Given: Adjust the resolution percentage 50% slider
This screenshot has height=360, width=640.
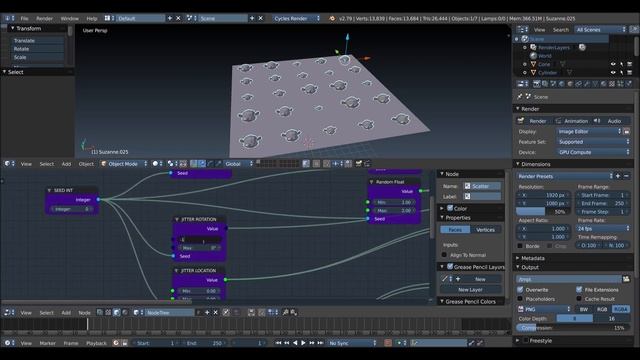Looking at the screenshot, I should pyautogui.click(x=542, y=211).
